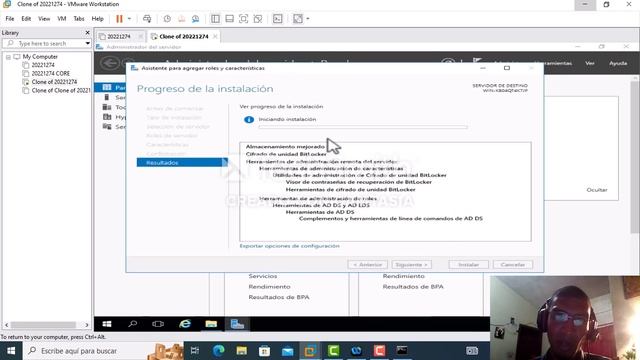640x360 pixels.
Task: Open the power options dropdown arrow next to Pause
Action: click(129, 19)
